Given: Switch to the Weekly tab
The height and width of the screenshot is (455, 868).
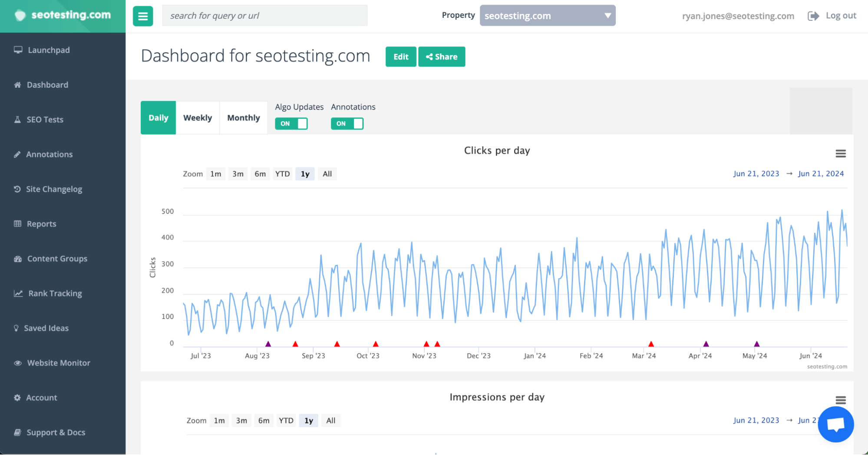Looking at the screenshot, I should pyautogui.click(x=198, y=118).
